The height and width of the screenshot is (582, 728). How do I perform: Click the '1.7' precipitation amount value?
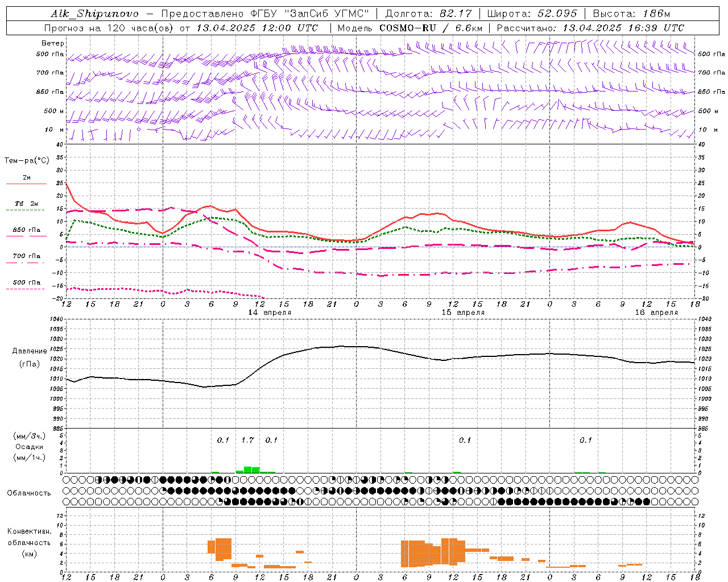[247, 440]
